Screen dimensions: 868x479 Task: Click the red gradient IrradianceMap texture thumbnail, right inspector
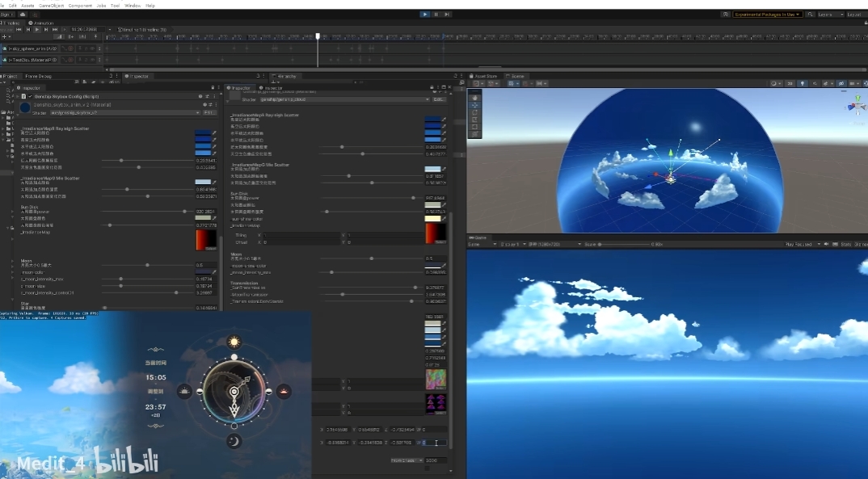click(436, 234)
